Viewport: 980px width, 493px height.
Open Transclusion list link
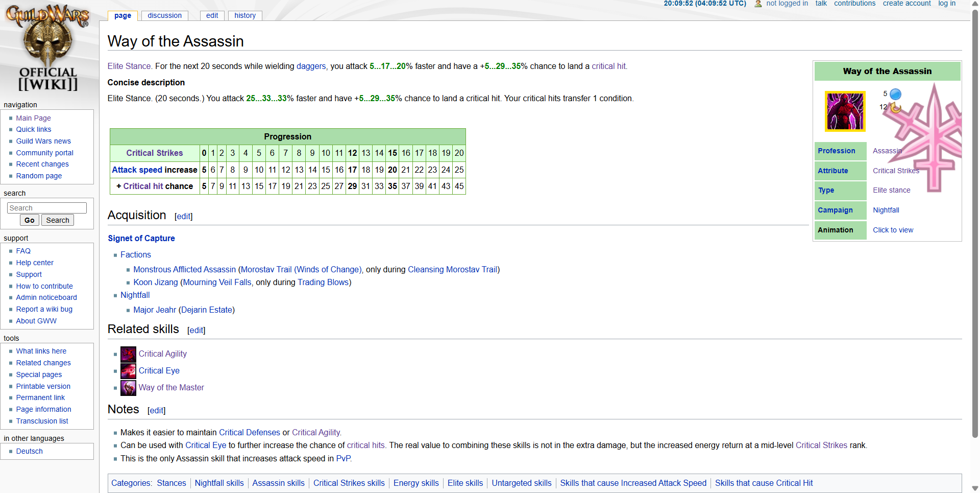[42, 421]
